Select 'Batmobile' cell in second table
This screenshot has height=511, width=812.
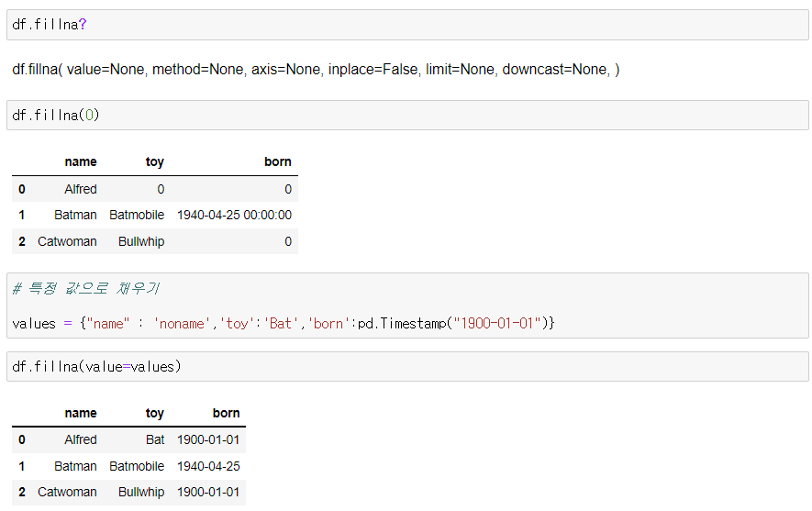coord(137,466)
